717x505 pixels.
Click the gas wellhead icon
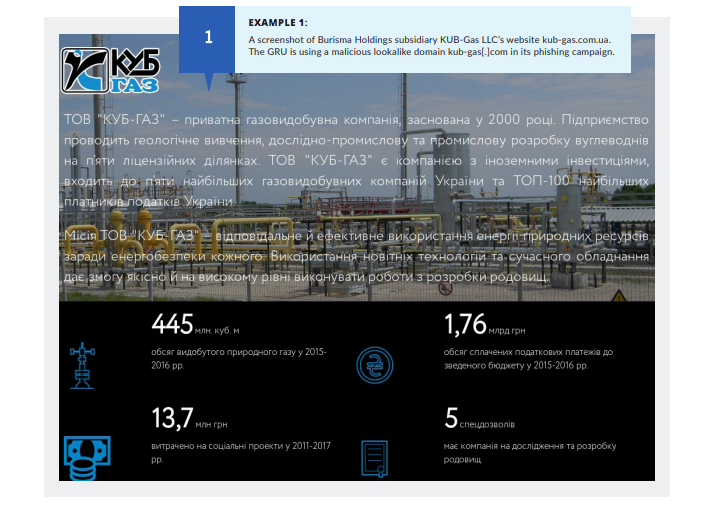coord(82,365)
